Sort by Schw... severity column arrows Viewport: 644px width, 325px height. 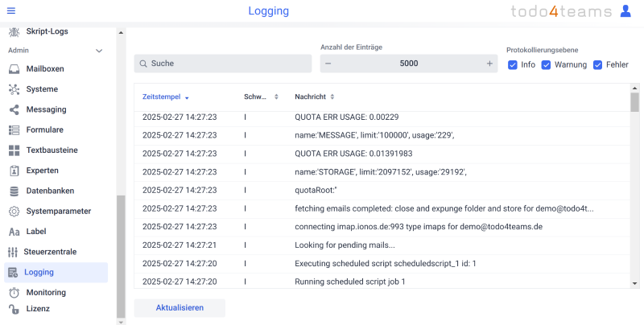(276, 97)
